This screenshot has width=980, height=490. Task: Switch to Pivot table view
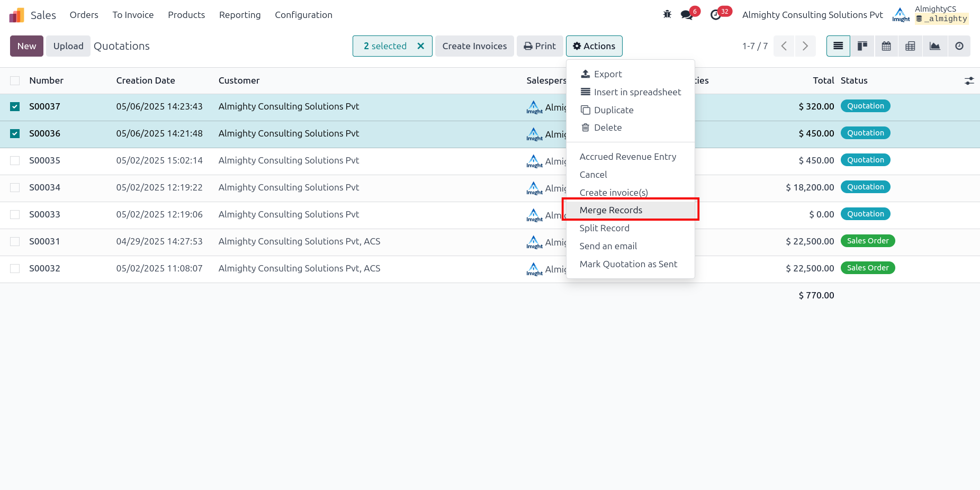pyautogui.click(x=910, y=46)
